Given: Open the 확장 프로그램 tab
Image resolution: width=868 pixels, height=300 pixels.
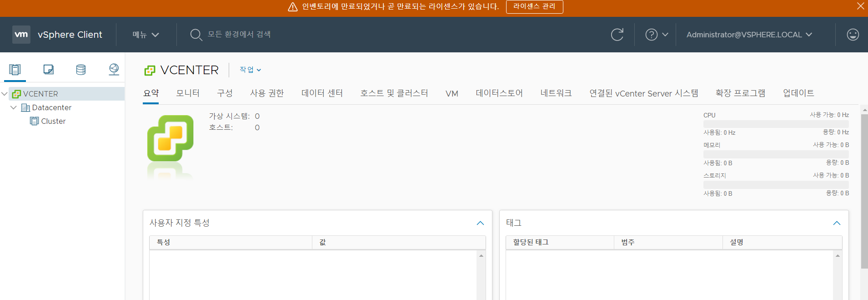Looking at the screenshot, I should click(x=741, y=93).
